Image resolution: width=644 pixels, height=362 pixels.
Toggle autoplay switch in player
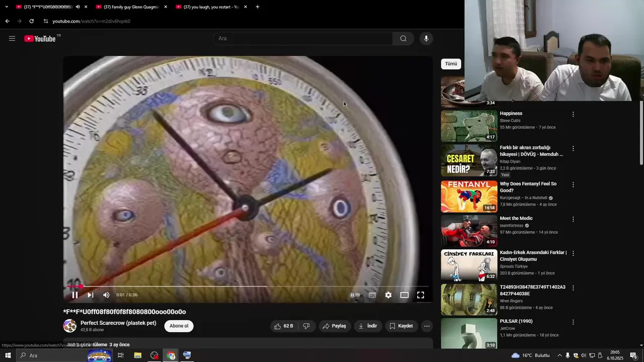[x=355, y=295]
